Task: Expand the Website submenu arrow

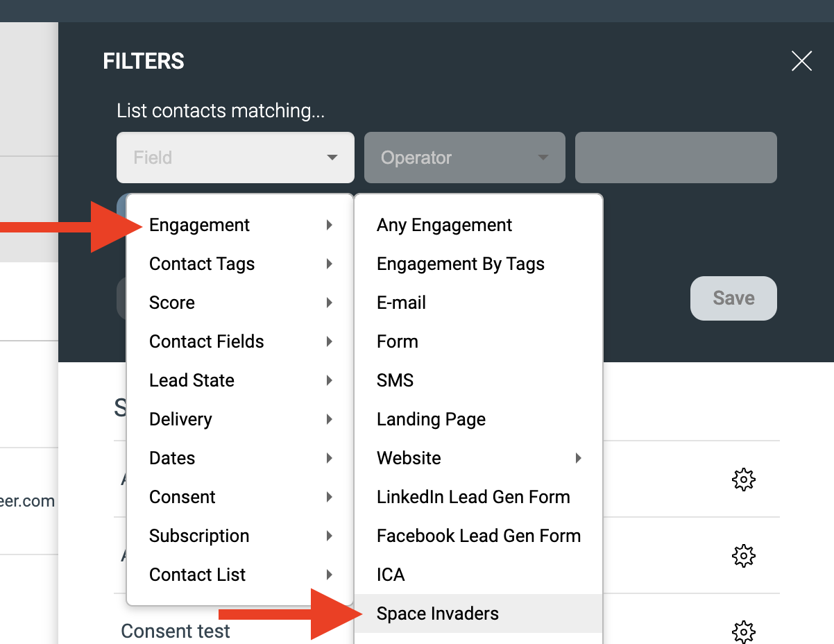Action: click(x=578, y=458)
